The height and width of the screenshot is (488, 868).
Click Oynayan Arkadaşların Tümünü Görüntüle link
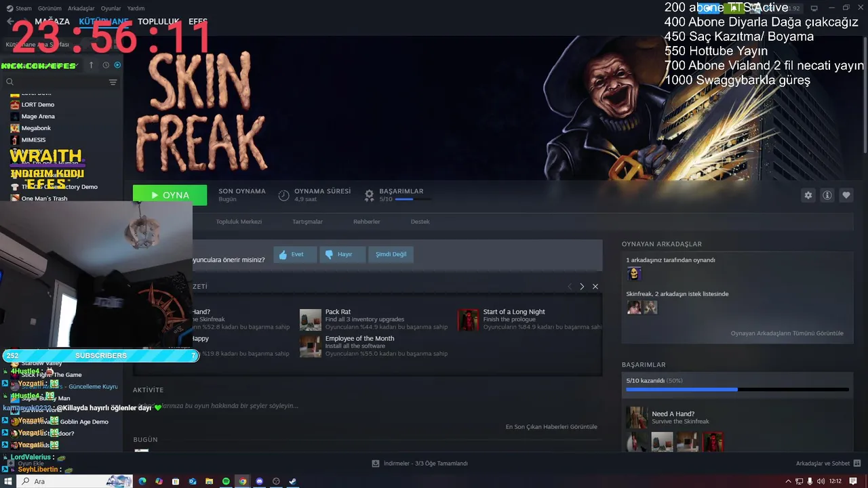pyautogui.click(x=787, y=333)
